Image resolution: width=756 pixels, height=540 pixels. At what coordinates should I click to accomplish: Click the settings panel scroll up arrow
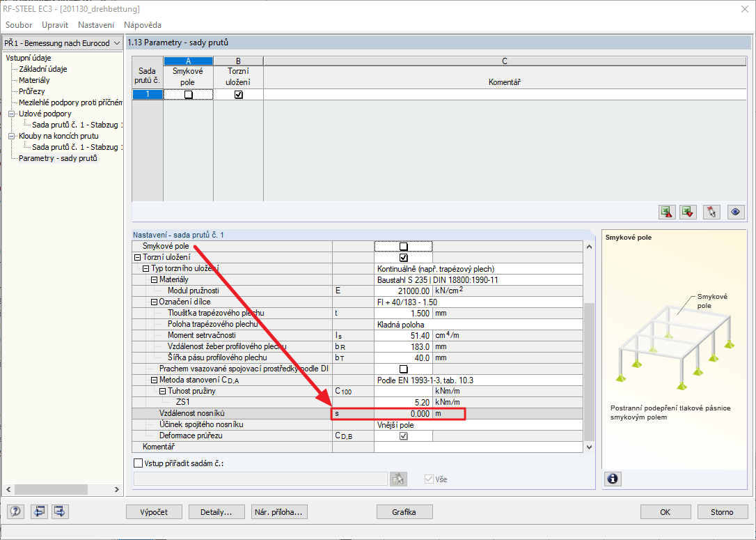[x=589, y=247]
